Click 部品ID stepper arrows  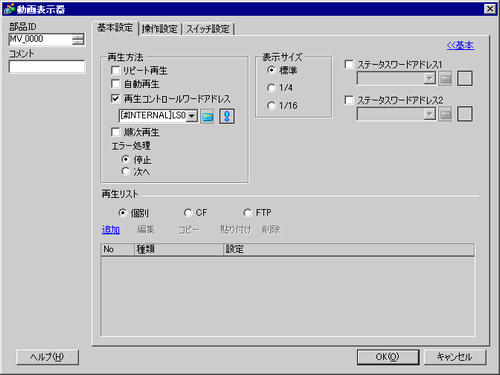pos(78,39)
